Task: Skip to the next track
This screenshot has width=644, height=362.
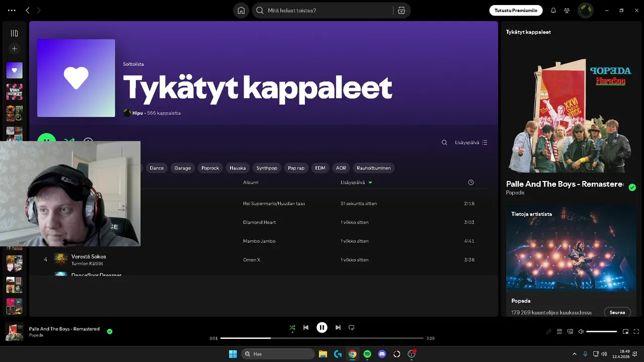Action: tap(338, 328)
